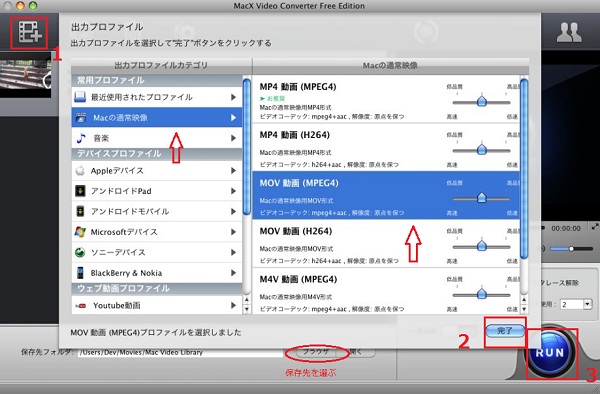Click the add video file icon

pyautogui.click(x=29, y=33)
